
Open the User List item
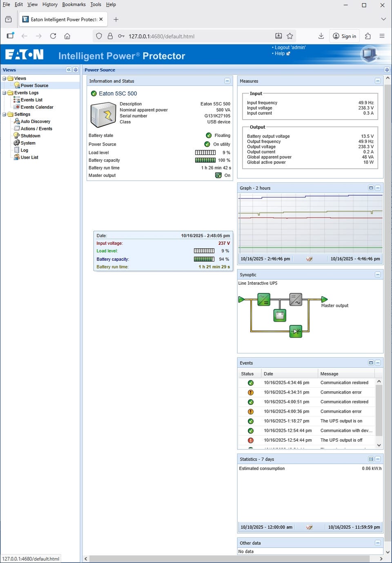tap(29, 157)
